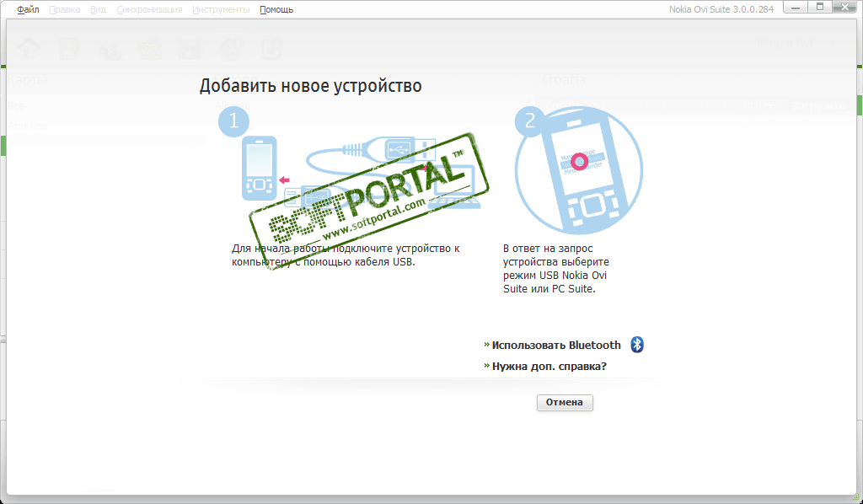
Task: Click the Отмена button
Action: click(565, 402)
